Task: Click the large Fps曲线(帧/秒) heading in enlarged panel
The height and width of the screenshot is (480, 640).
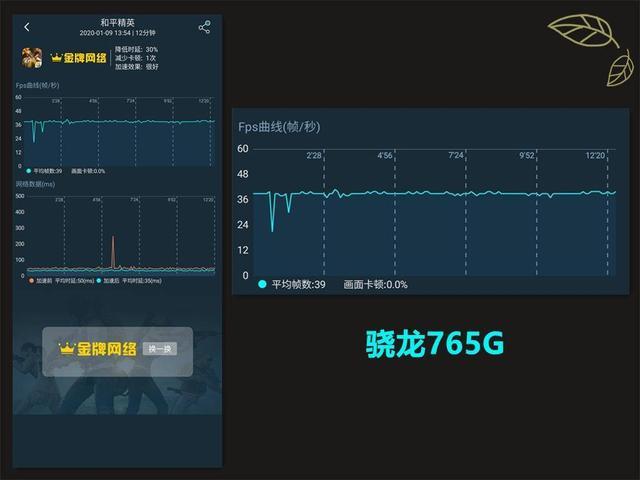Action: [279, 127]
